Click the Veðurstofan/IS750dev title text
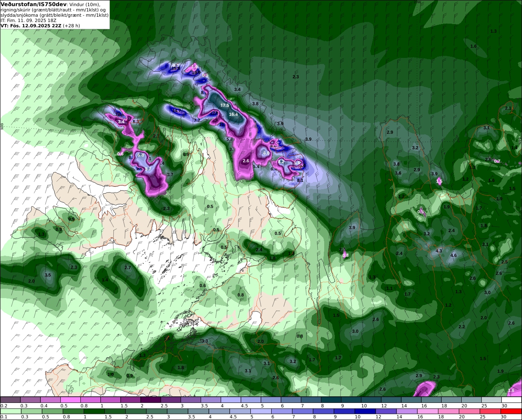Screen dimensions: 522x420 (33, 4)
